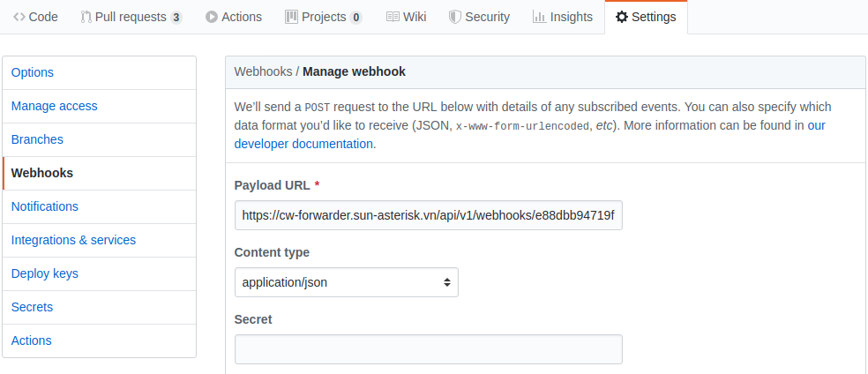Click the Payload URL input field
This screenshot has height=374, width=868.
click(x=428, y=215)
